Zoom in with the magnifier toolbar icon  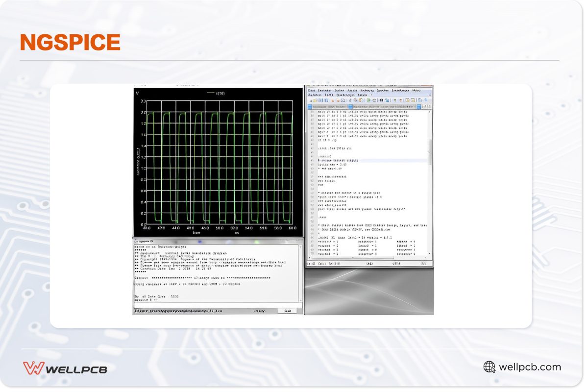[394, 100]
